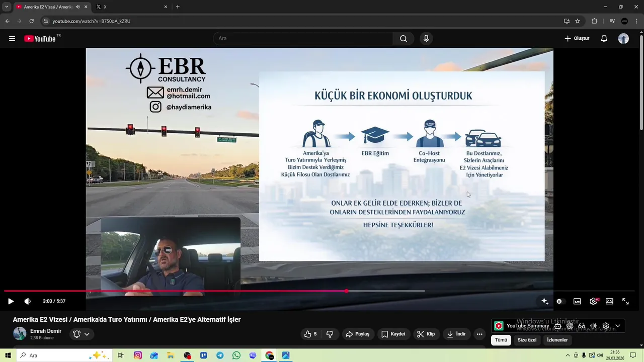Like the video with thumbs up
644x362 pixels.
click(310, 334)
